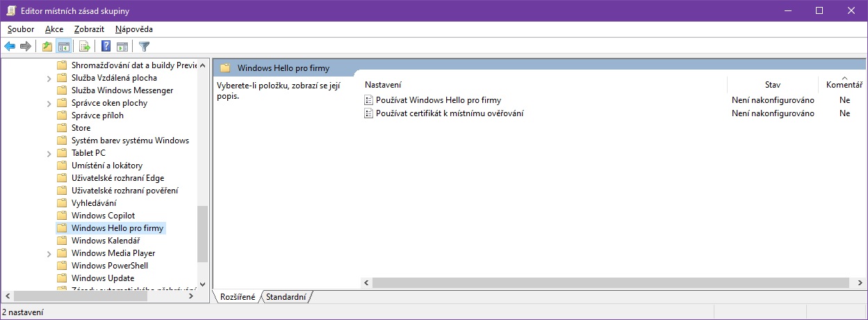Go up one level via folder icon
Viewport: 868px width, 320px height.
(47, 47)
